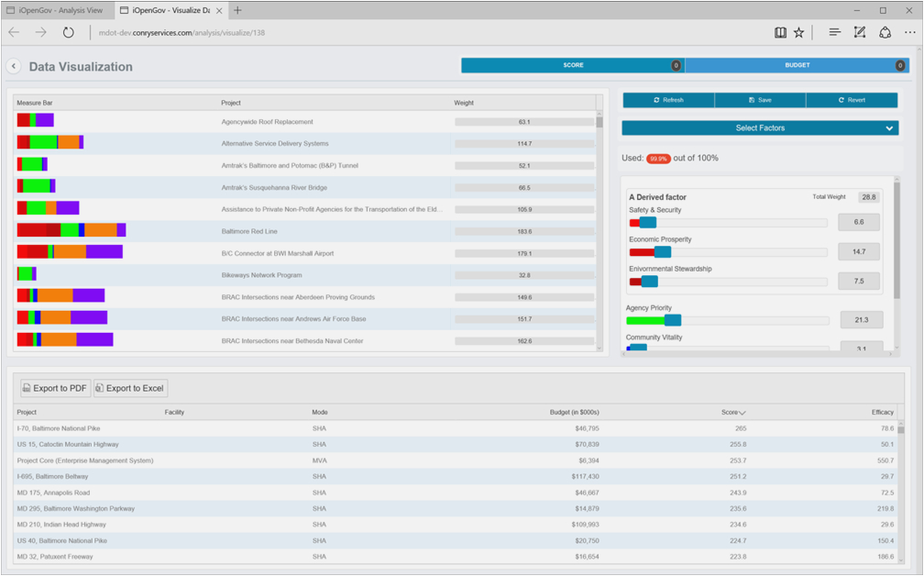Adjust the Agency Priority slider handle

point(673,320)
